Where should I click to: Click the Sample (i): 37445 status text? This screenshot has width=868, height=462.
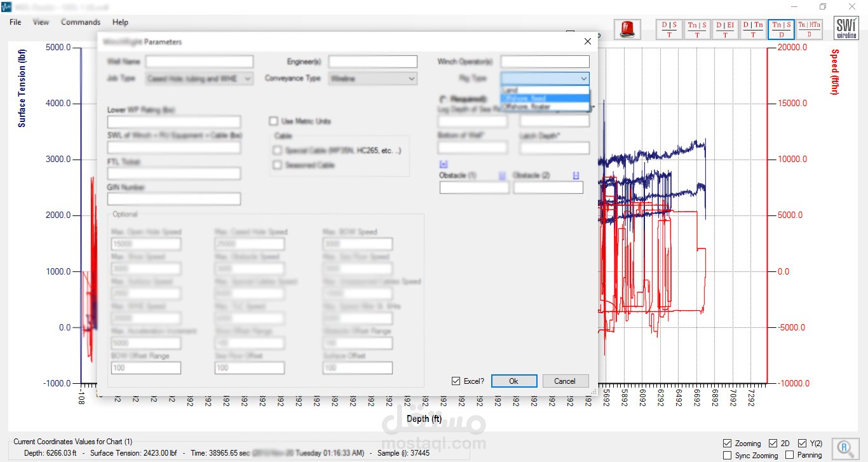pos(402,453)
